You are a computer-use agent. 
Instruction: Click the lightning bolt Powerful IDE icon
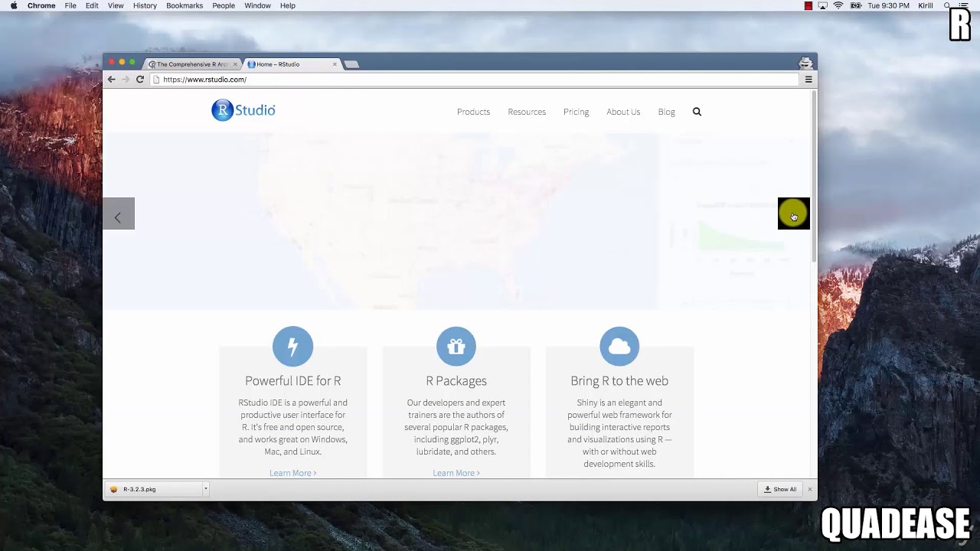coord(292,347)
